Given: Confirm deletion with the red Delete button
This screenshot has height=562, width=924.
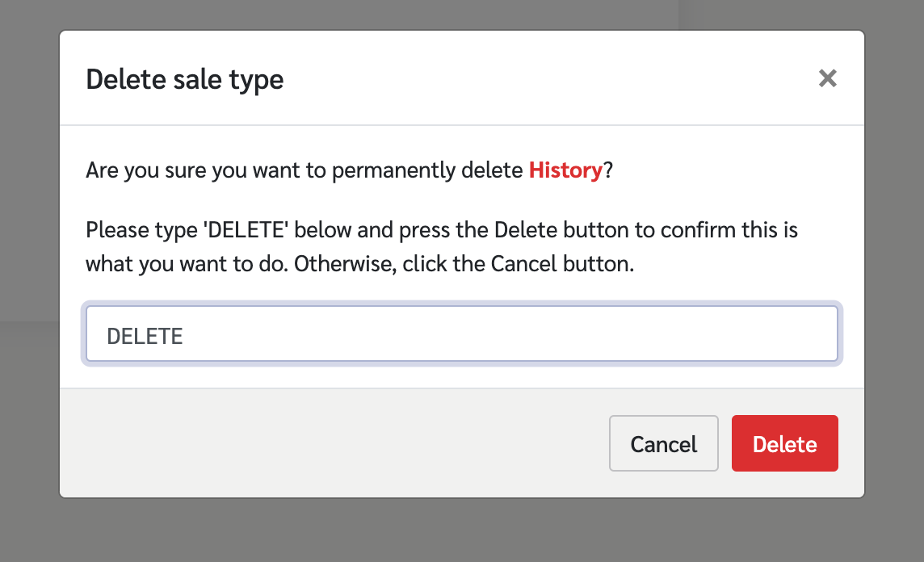Looking at the screenshot, I should 784,443.
